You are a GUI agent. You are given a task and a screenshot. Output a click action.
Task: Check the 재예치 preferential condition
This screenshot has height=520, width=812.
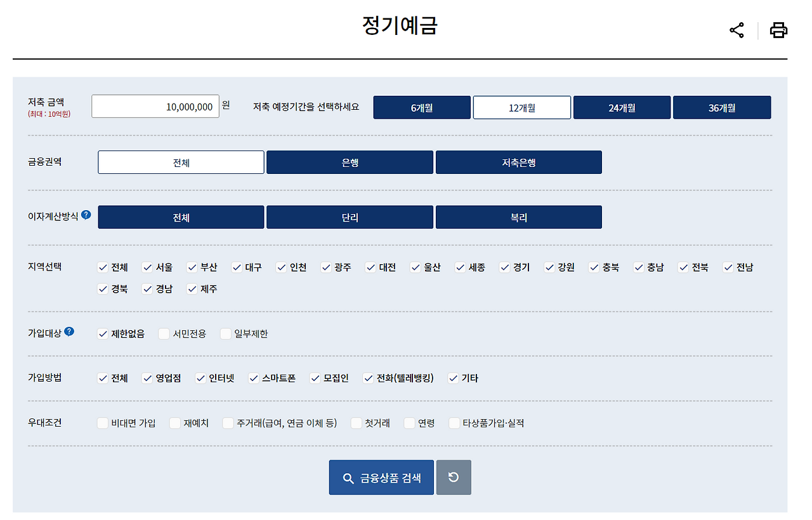(174, 422)
